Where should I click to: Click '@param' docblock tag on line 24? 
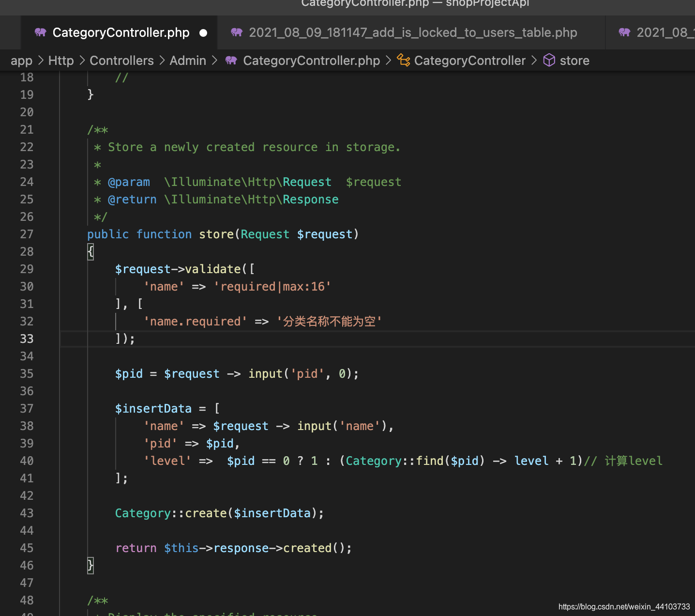point(129,182)
